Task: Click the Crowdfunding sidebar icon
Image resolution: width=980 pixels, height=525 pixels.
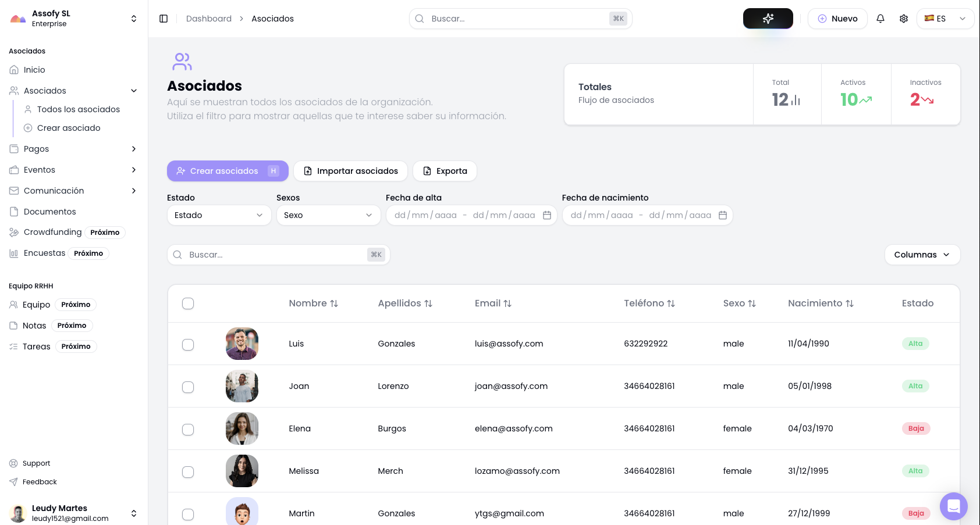Action: (x=13, y=232)
